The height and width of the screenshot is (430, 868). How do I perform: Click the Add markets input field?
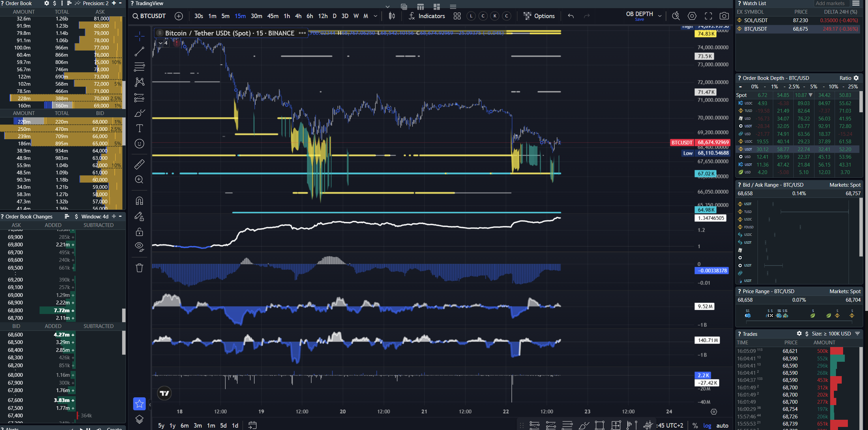pos(831,3)
